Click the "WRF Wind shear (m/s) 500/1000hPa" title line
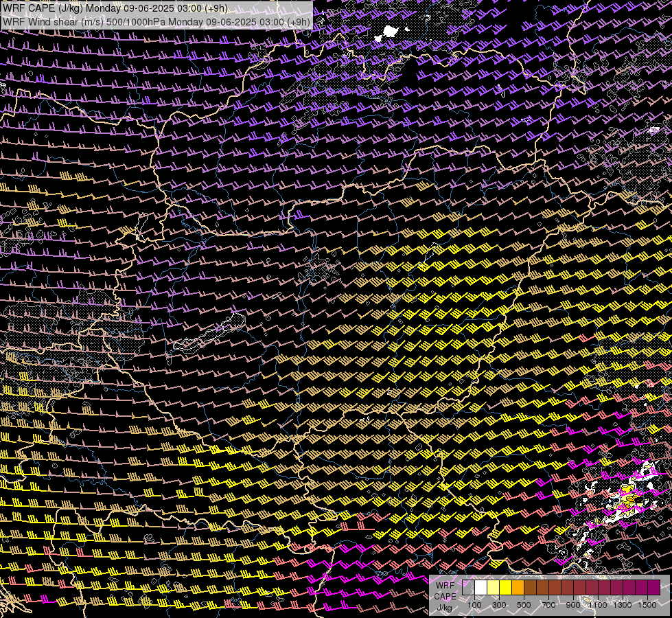The width and height of the screenshot is (672, 618). click(156, 22)
